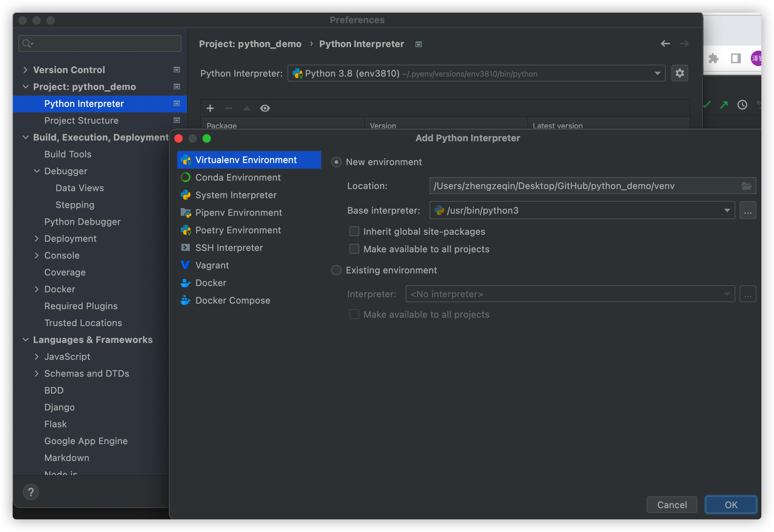Click into the preferences search field
The height and width of the screenshot is (532, 774).
tap(100, 44)
